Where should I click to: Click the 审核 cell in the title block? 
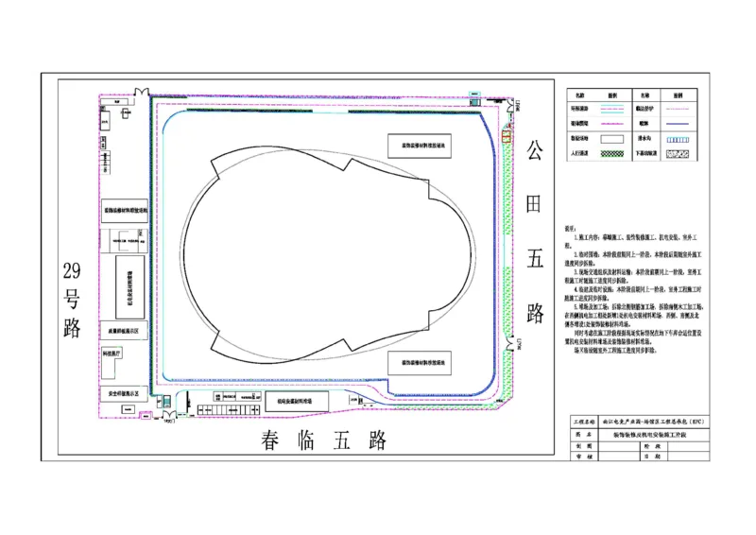click(584, 457)
